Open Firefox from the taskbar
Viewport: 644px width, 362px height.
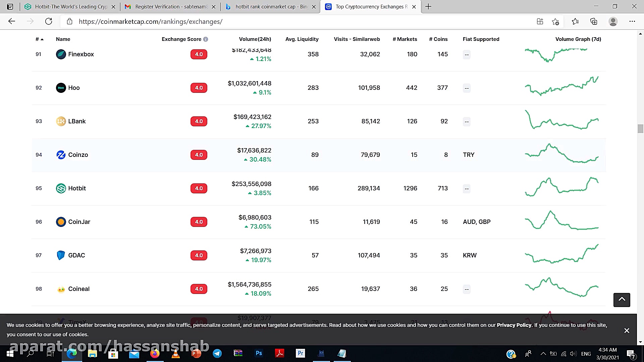click(x=155, y=354)
